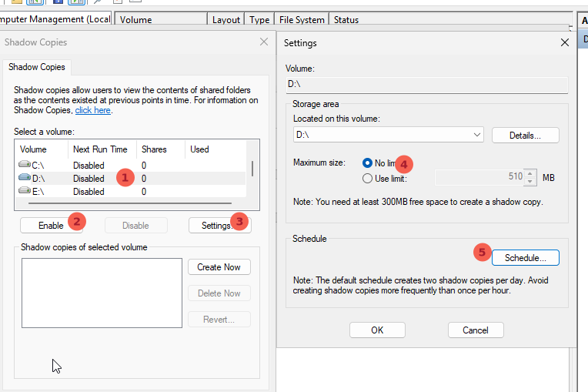Choose the Use limit radio button

pos(367,179)
